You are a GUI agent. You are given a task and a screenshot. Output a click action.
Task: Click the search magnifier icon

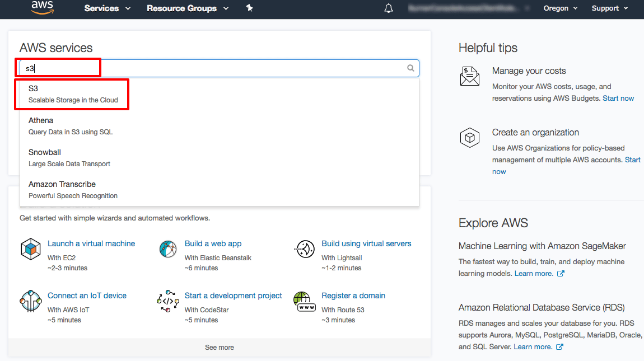(x=410, y=68)
